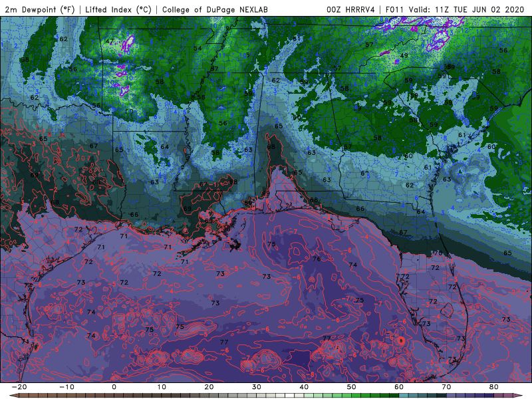Click the 70 dewpoint value near Florida
The image size is (532, 399).
[438, 253]
